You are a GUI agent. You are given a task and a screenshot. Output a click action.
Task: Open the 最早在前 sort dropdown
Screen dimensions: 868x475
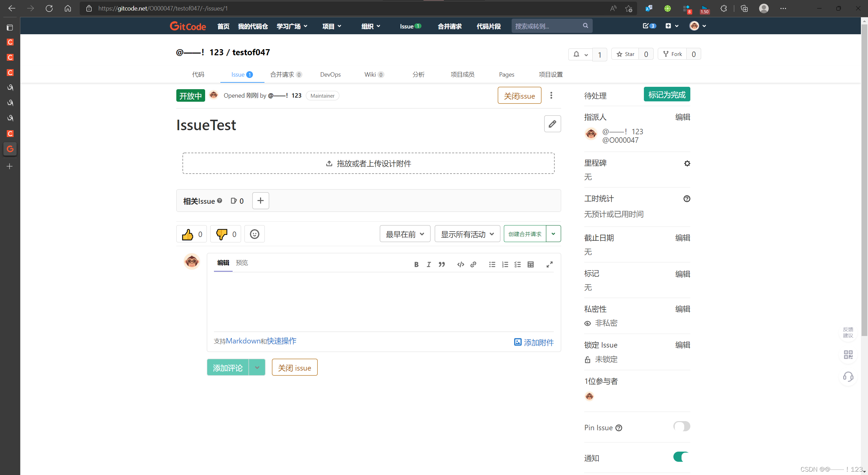tap(405, 234)
